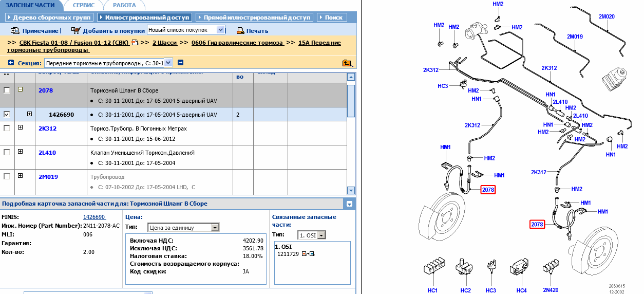
Task: Expand the 2M019 row plus icon
Action: (x=21, y=175)
